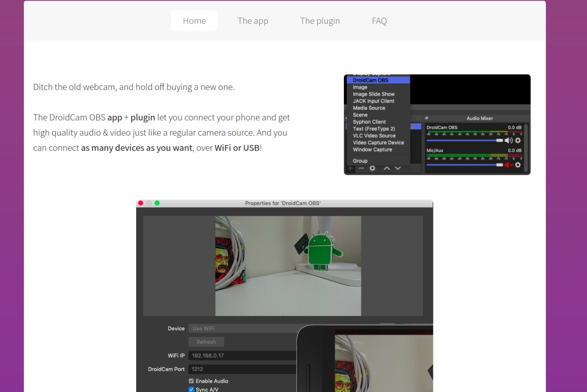Click the 'Audio Mixer' panel title
Screen dimensions: 587x392
coord(480,118)
